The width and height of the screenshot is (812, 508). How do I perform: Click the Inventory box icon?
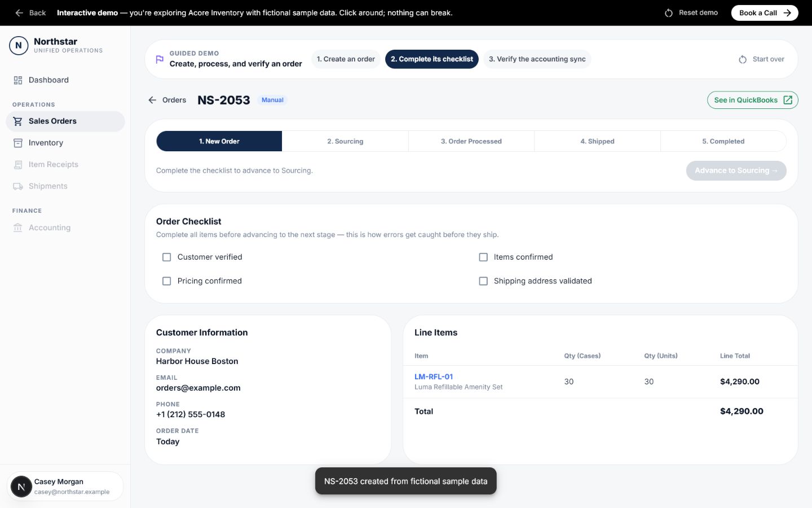[18, 143]
